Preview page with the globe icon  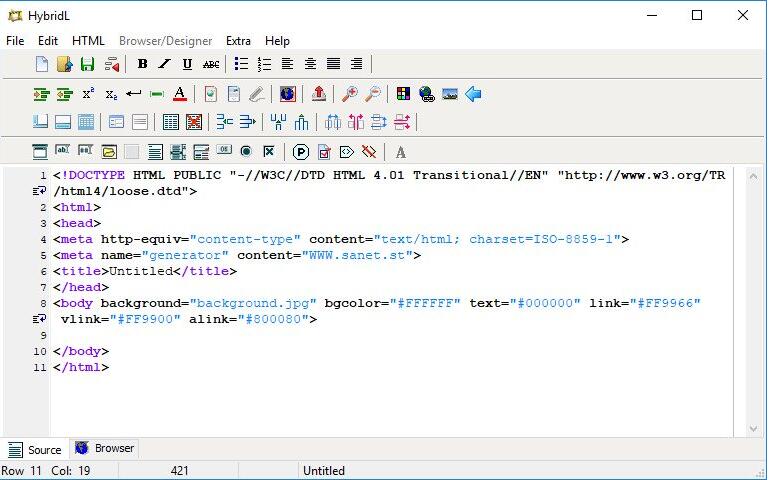click(288, 94)
